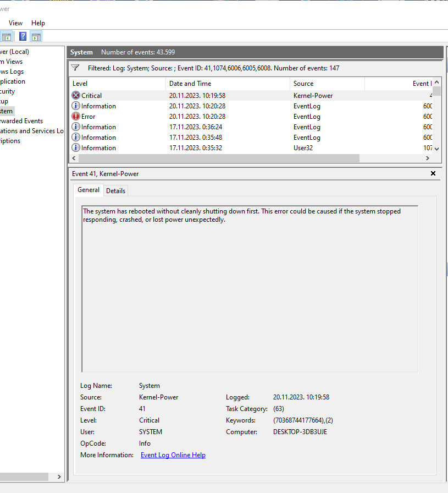Select the Forwarded Events log
The image size is (448, 493).
21,121
